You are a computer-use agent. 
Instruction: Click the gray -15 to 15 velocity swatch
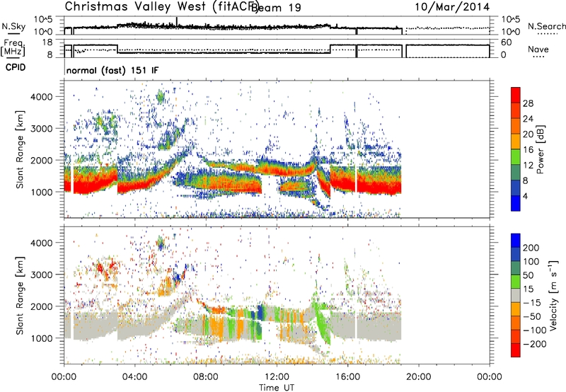[x=516, y=296]
